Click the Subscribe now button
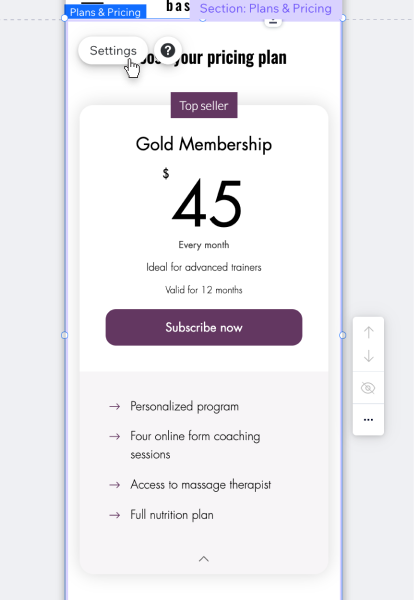414x600 pixels. click(204, 328)
